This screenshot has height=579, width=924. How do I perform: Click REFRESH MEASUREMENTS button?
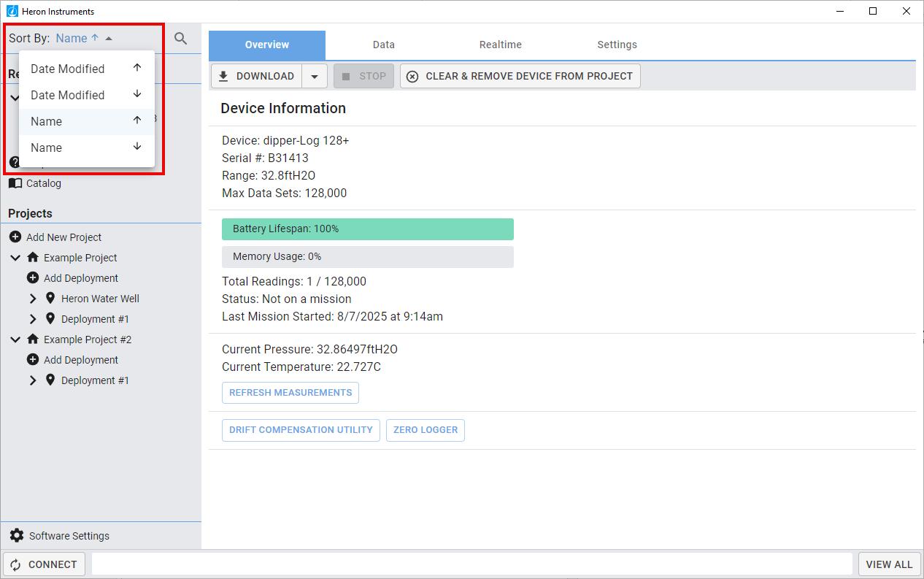(290, 393)
